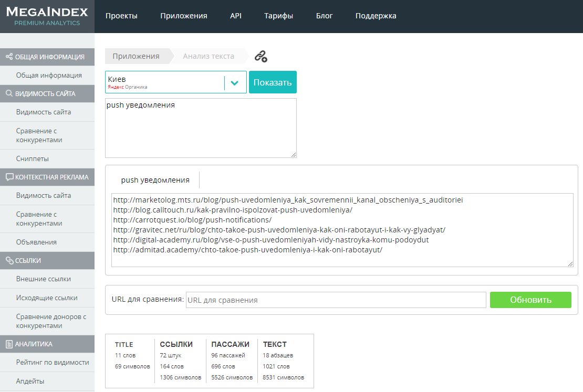583x392 pixels.
Task: Click the magnifier icon in Видимость сайта header
Action: point(9,94)
